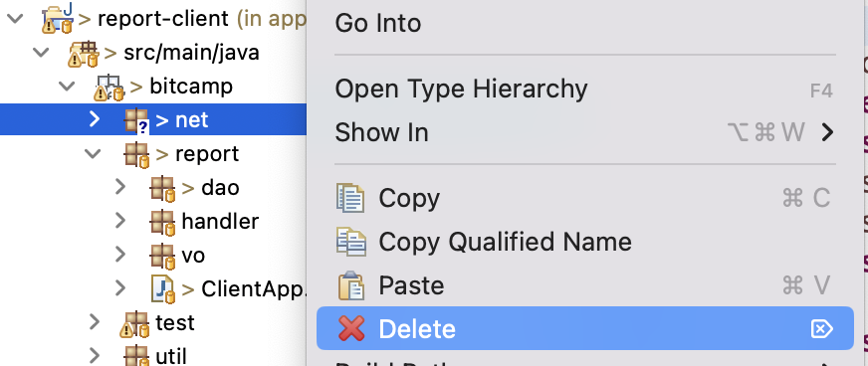Open the Show In menu entry

coord(584,132)
